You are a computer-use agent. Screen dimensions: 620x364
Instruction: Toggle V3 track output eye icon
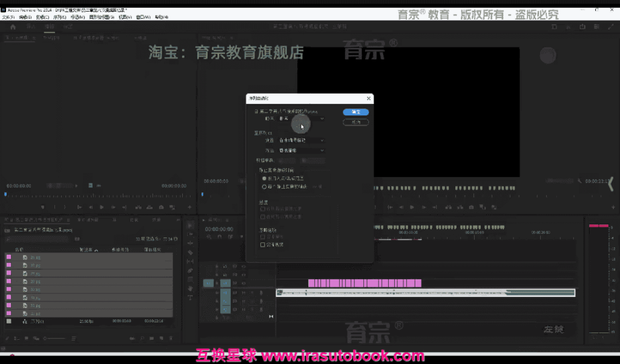click(243, 267)
